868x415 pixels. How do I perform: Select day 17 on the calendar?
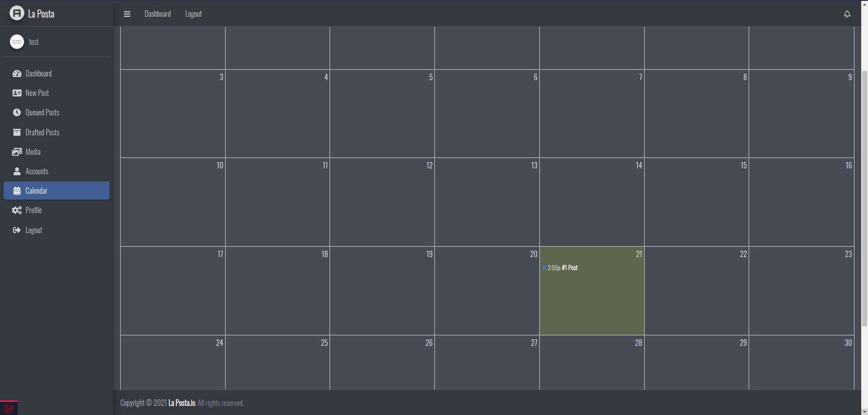tap(221, 254)
